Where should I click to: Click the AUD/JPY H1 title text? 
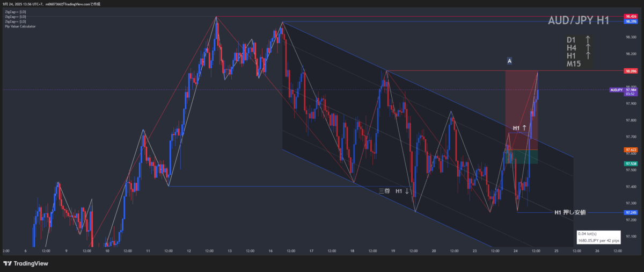click(578, 21)
